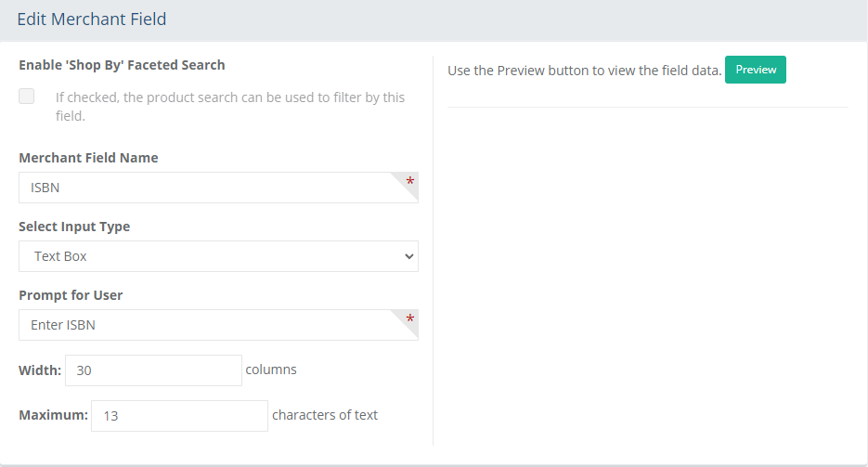The image size is (868, 467).
Task: Click the Width columns input showing 30
Action: point(153,370)
